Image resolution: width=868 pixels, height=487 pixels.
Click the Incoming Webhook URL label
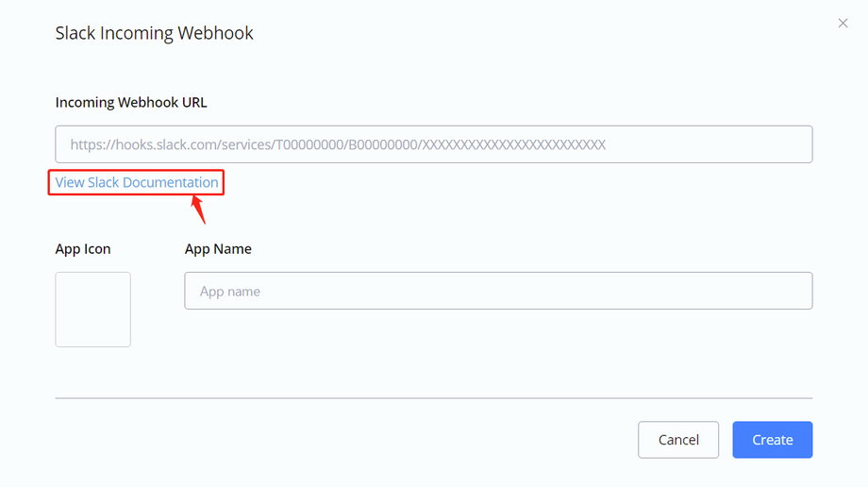tap(131, 103)
